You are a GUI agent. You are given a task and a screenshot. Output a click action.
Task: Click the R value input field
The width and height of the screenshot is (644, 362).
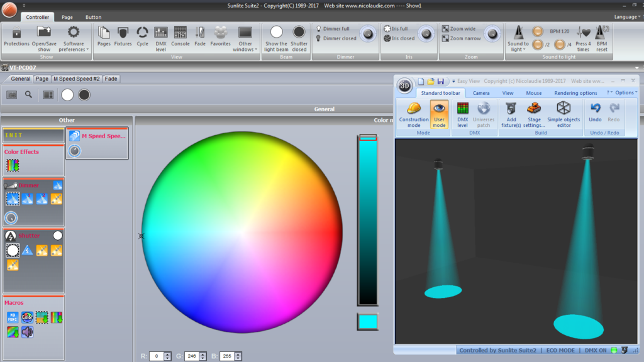157,356
